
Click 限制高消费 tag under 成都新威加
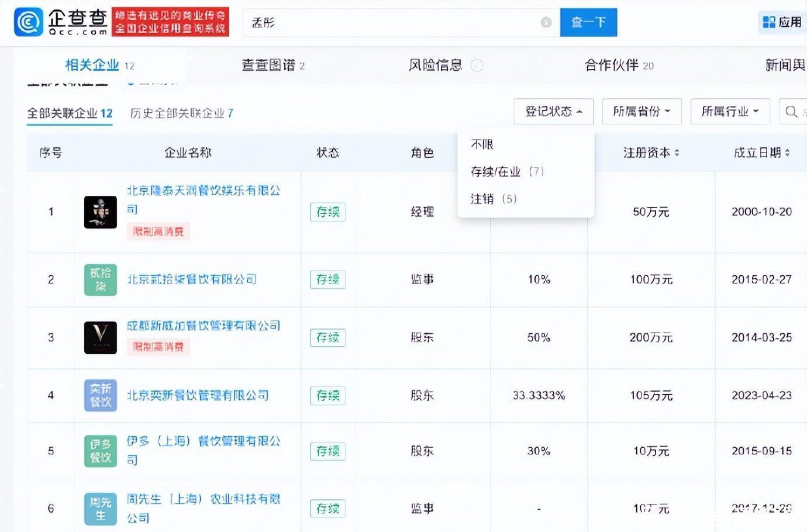(x=158, y=347)
